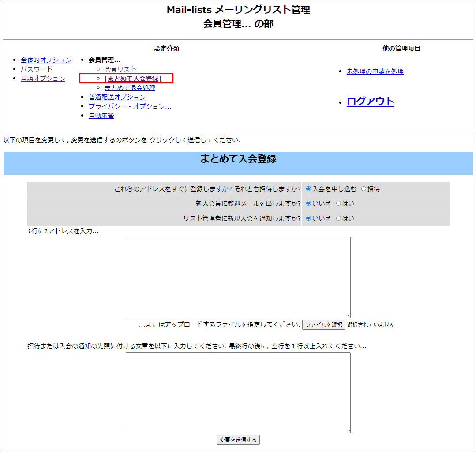Open プライバシー・オプション settings
The height and width of the screenshot is (452, 476).
point(130,106)
